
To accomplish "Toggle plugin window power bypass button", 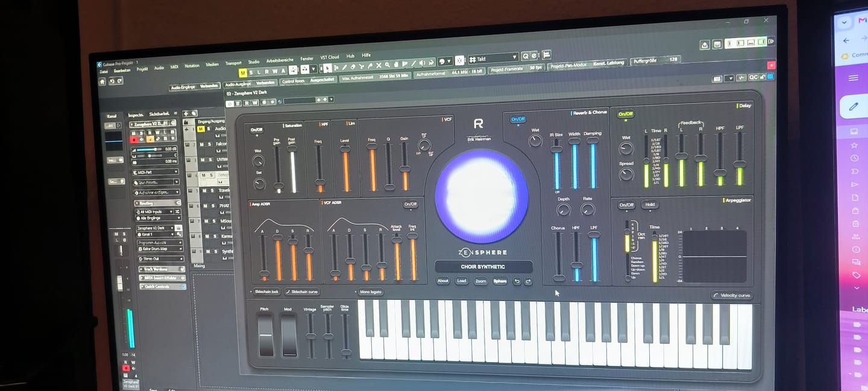I will click(230, 103).
